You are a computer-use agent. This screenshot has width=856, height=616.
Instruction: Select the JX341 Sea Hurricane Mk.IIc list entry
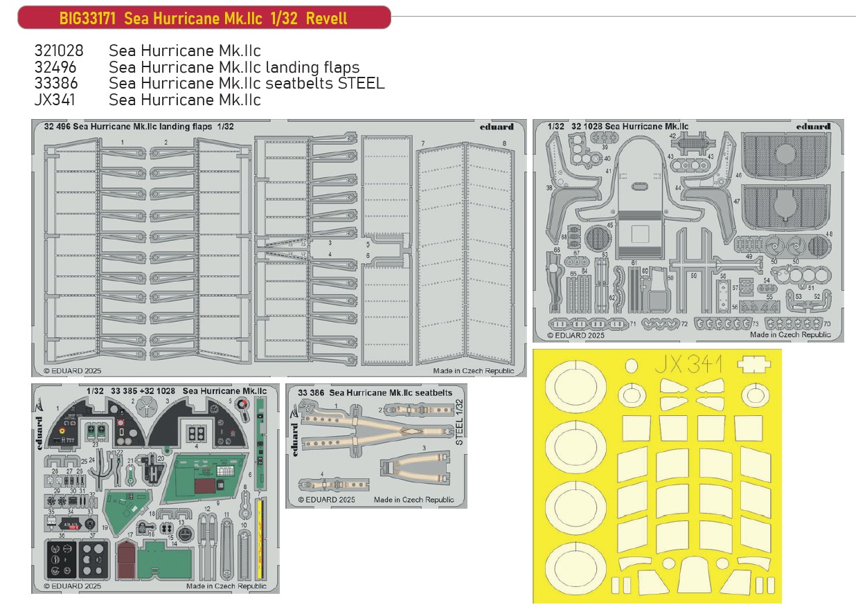point(147,100)
